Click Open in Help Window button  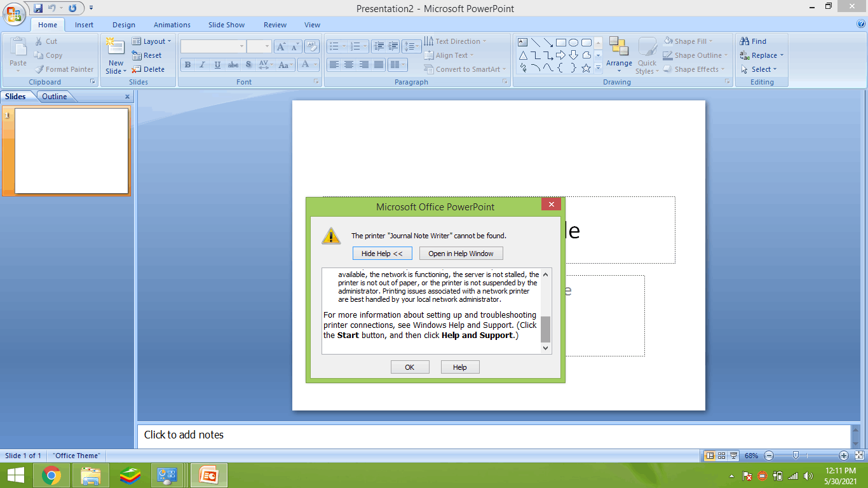[x=461, y=254]
